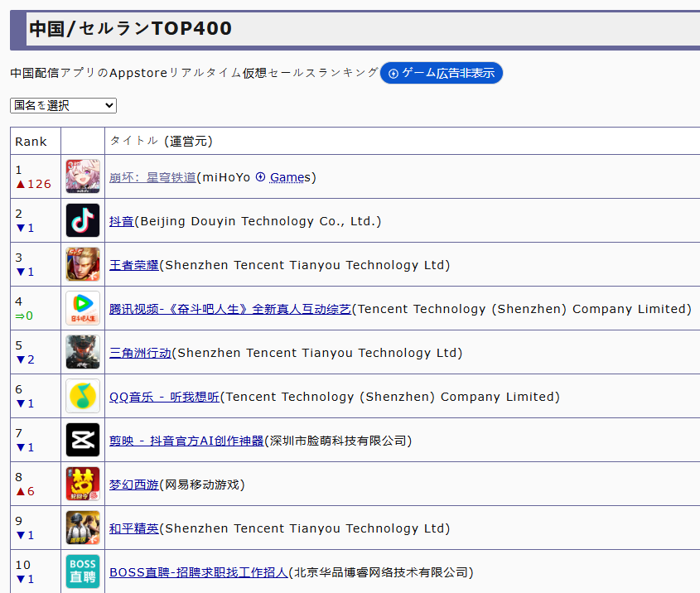Click the 抖音 TikTok app icon
The width and height of the screenshot is (700, 593).
[x=83, y=220]
